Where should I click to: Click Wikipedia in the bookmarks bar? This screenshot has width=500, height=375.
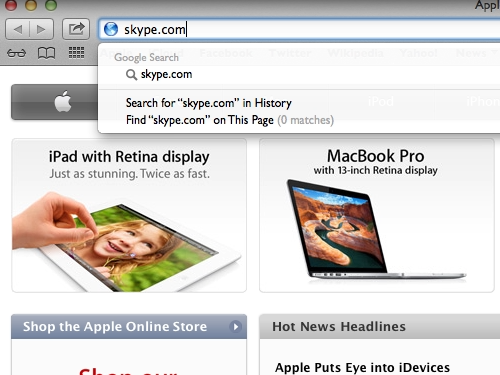coord(355,53)
